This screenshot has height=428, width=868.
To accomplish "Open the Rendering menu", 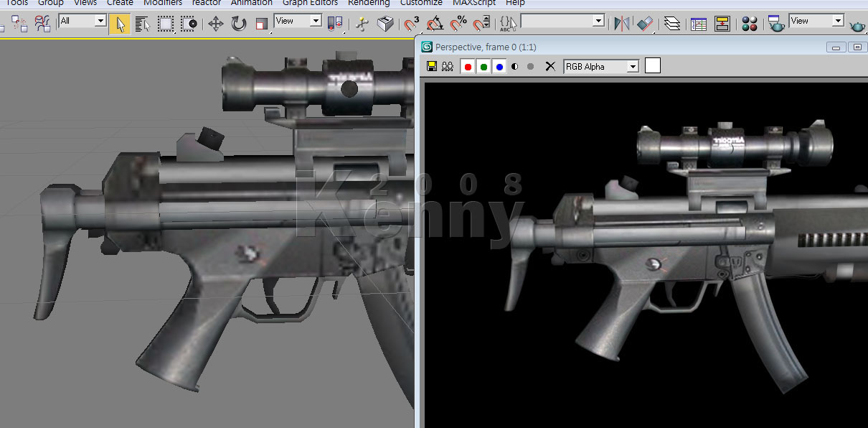I will (x=369, y=3).
